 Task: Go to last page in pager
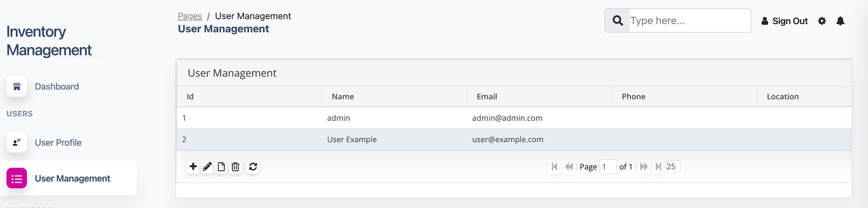pos(658,167)
